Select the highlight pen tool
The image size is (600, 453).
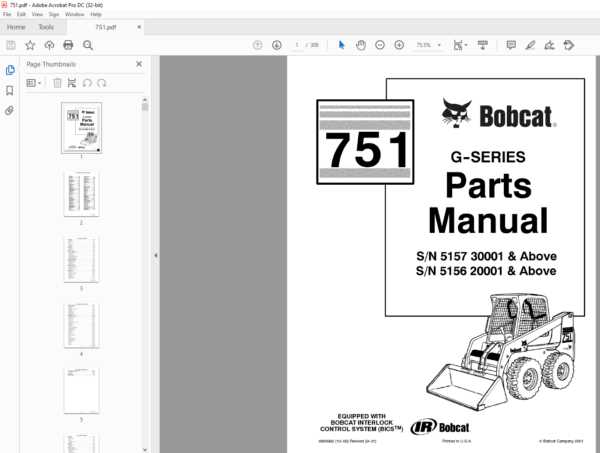point(530,45)
